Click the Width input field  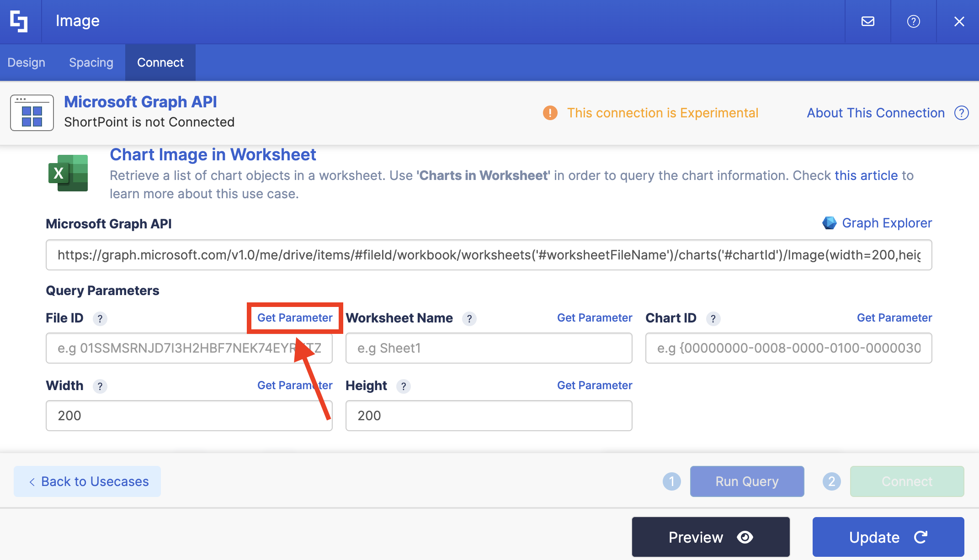[x=189, y=416]
